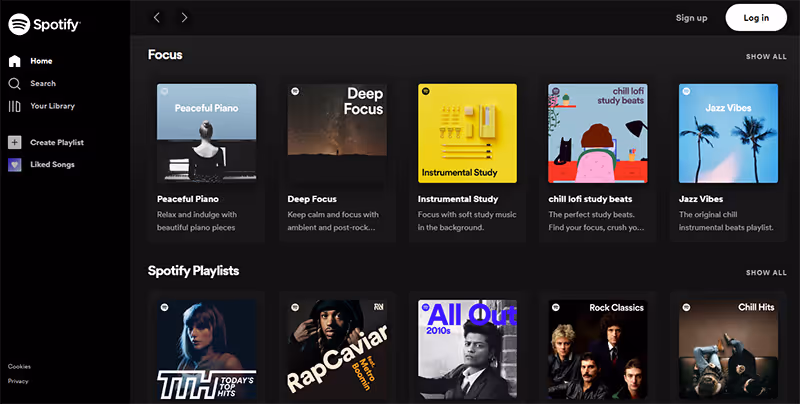The width and height of the screenshot is (800, 404).
Task: Click 'Relax and indulge with' description
Action: pos(197,215)
